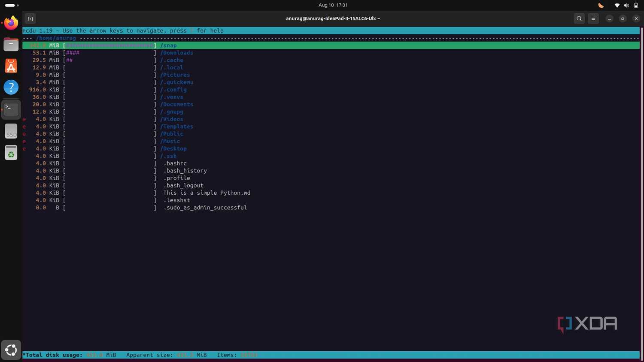The image size is (644, 362).
Task: Open the SSD drive dock icon
Action: pyautogui.click(x=11, y=131)
